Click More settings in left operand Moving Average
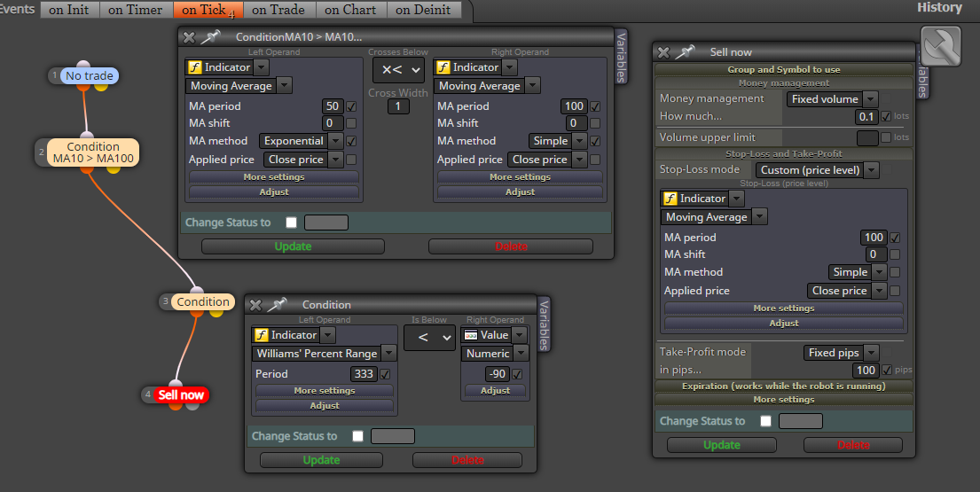The height and width of the screenshot is (492, 980). coord(274,177)
